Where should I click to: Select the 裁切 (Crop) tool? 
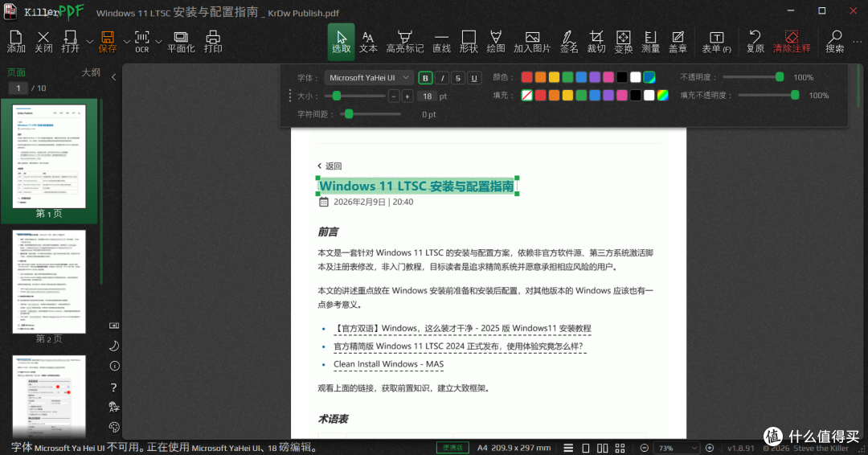click(x=596, y=42)
